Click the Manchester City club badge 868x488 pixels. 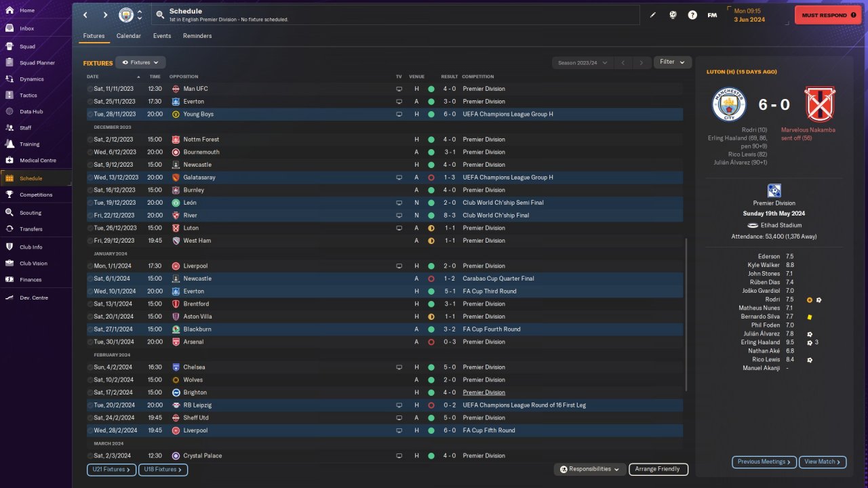[x=126, y=15]
